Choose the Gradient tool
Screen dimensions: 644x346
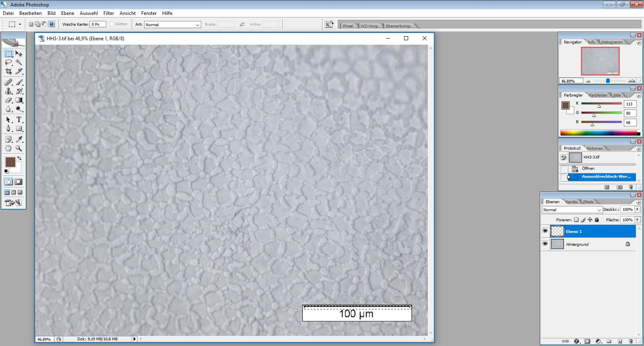(19, 100)
